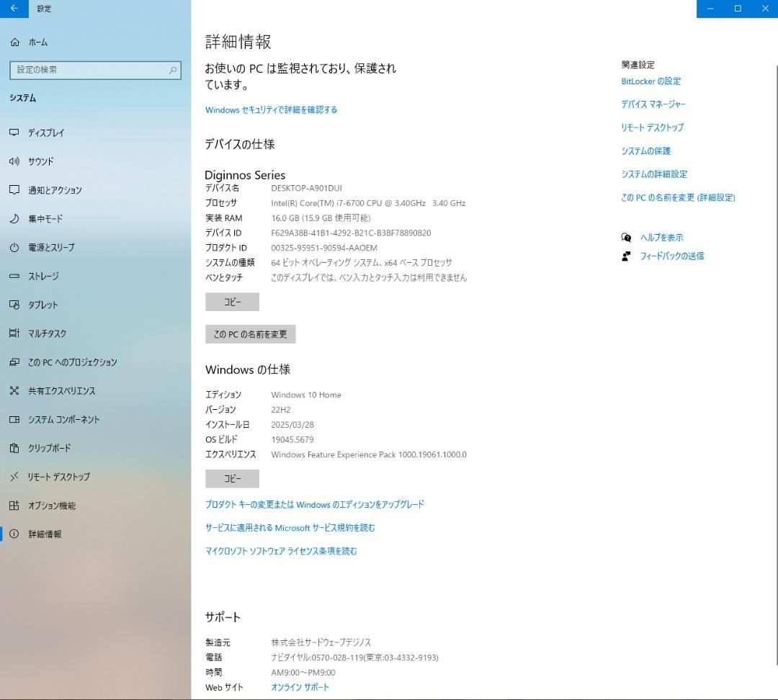Open デバイス マネージャー link

pyautogui.click(x=653, y=104)
